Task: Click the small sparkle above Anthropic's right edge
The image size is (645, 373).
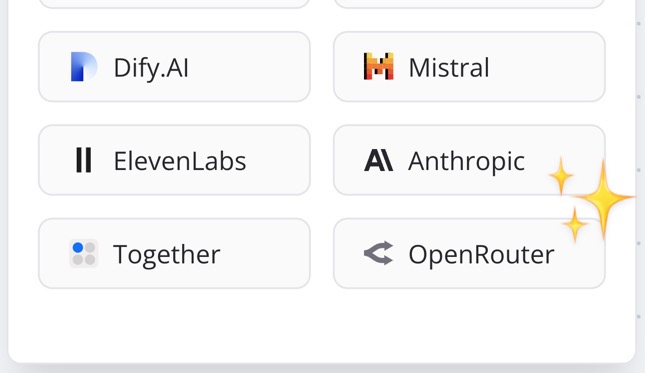Action: point(561,176)
